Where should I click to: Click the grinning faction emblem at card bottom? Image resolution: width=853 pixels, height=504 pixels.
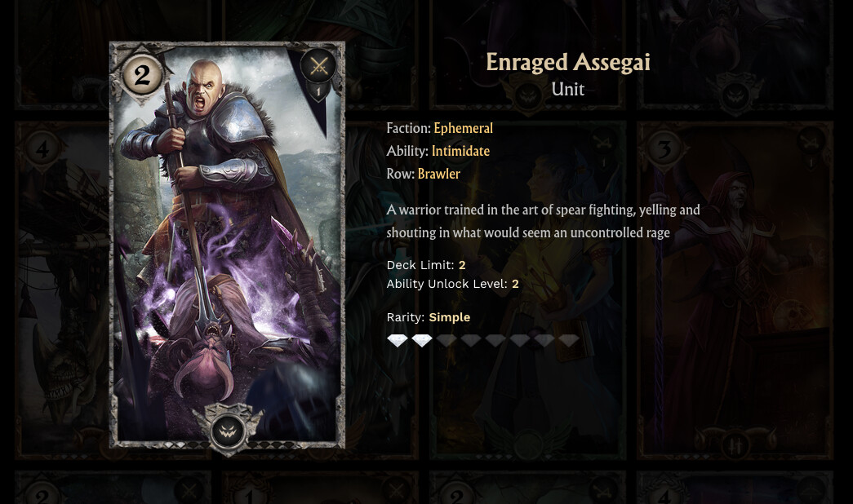point(227,431)
